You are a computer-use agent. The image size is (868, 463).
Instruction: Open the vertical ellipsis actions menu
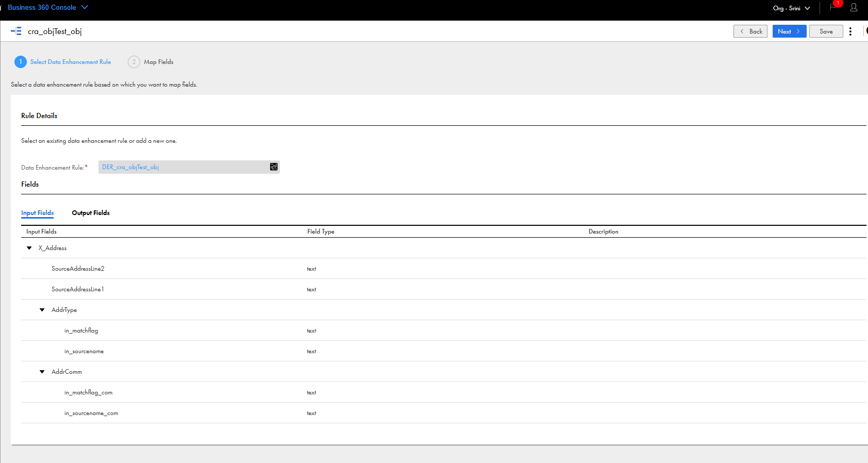pyautogui.click(x=850, y=31)
